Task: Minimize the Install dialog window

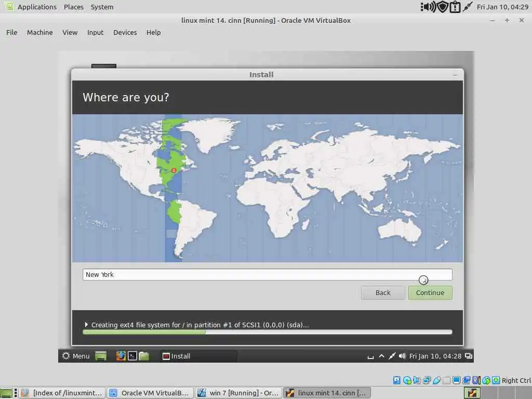Action: click(455, 75)
